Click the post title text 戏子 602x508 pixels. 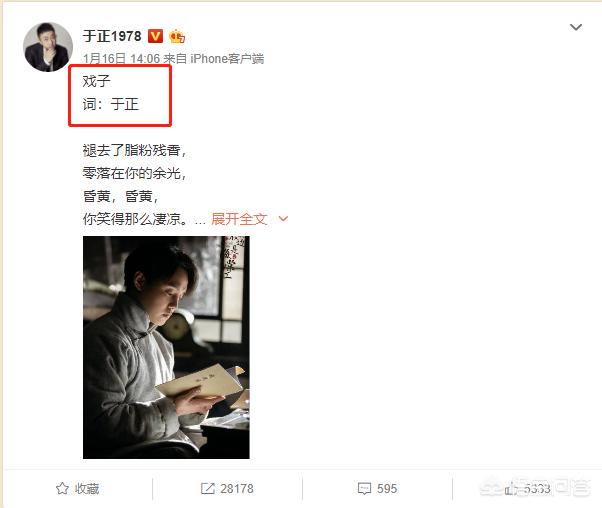(96, 81)
